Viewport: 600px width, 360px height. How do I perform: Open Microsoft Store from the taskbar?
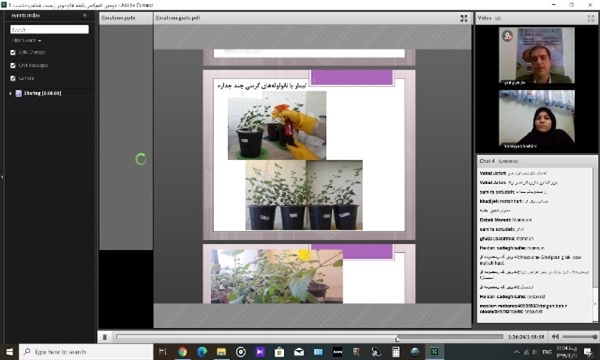[x=279, y=352]
